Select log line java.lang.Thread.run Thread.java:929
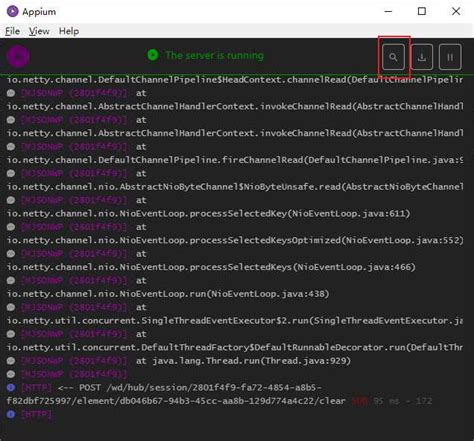Image resolution: width=474 pixels, height=441 pixels. 243,361
